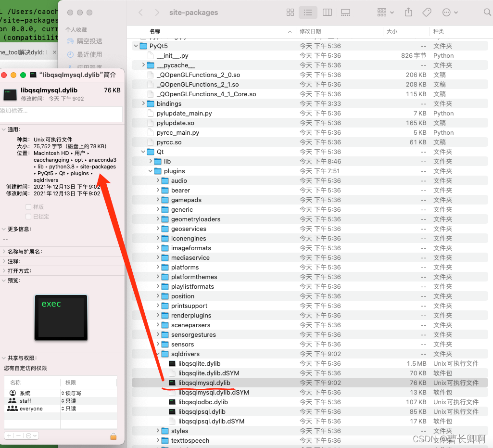The height and width of the screenshot is (448, 493).
Task: Switch to gallery view in the toolbar
Action: click(x=345, y=13)
